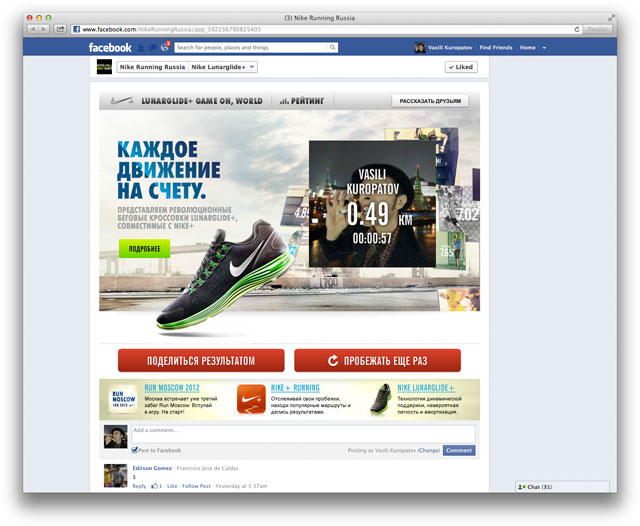Image resolution: width=640 pixels, height=526 pixels.
Task: Open the Reader button in address bar
Action: pos(598,29)
